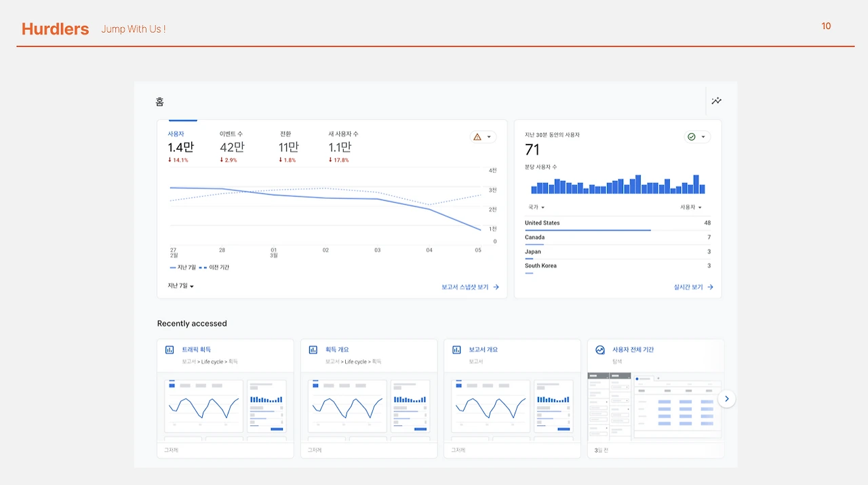868x485 pixels.
Task: Open the warning triangle data quality dropdown
Action: pos(483,137)
